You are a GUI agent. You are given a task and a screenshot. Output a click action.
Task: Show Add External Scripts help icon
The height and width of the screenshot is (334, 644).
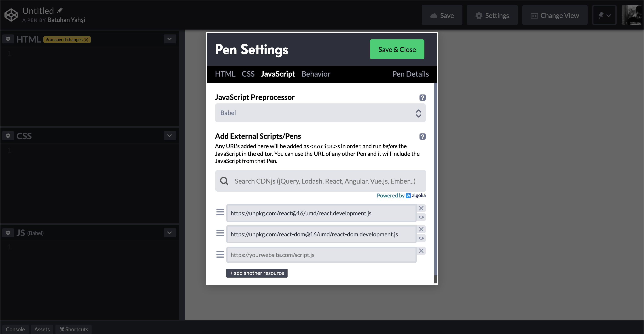422,137
